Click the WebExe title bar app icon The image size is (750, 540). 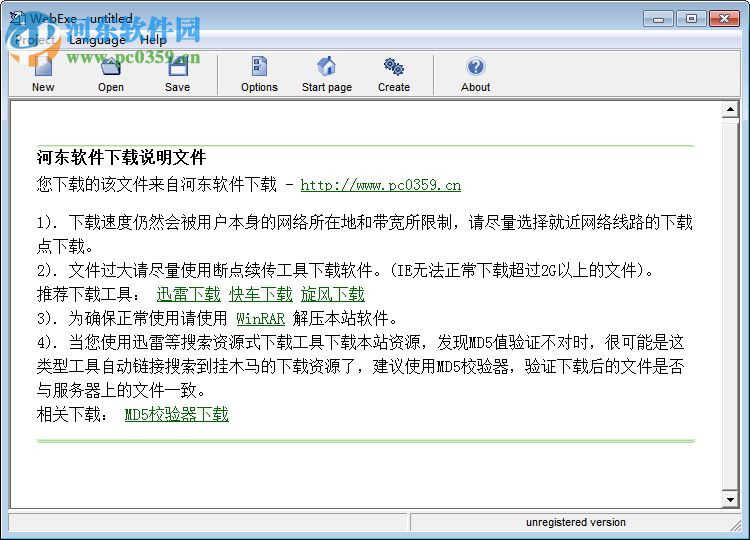17,19
